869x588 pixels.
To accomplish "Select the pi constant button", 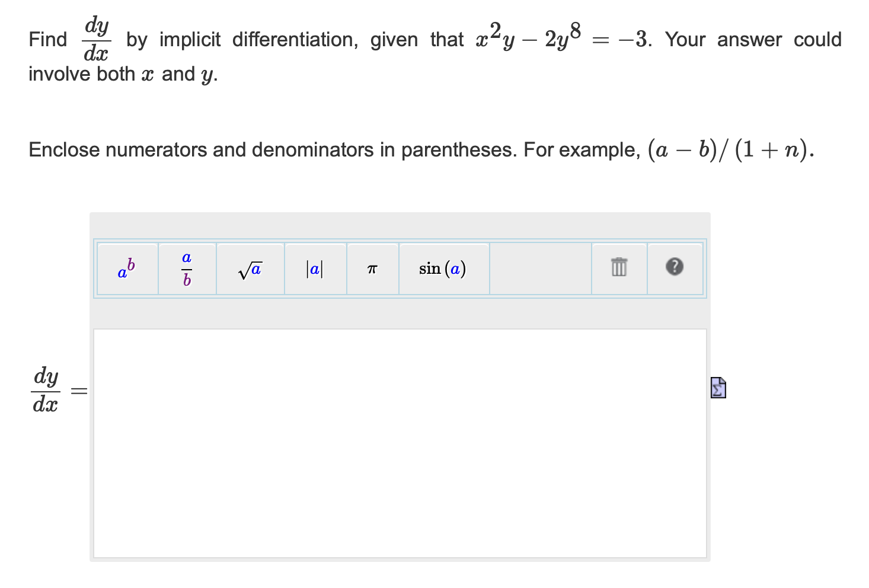I will point(372,268).
